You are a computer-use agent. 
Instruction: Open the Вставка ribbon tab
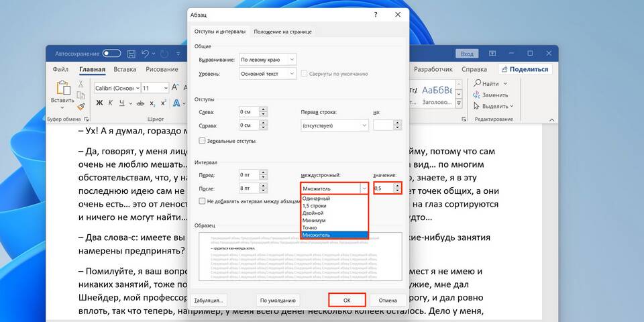click(x=125, y=69)
